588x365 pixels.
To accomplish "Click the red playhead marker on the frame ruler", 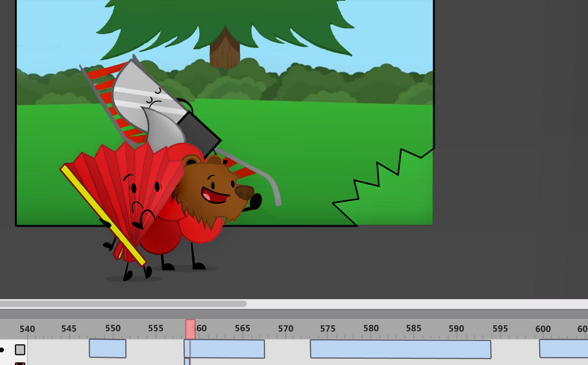I will [190, 329].
